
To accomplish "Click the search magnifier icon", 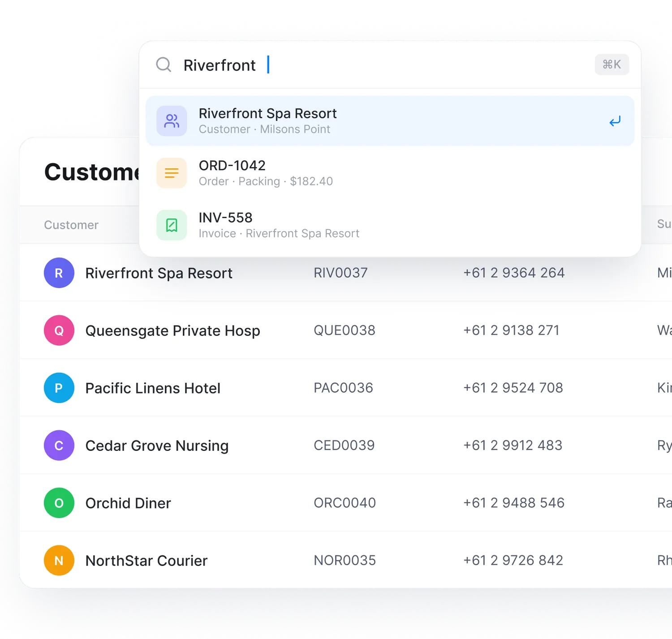I will pos(164,64).
